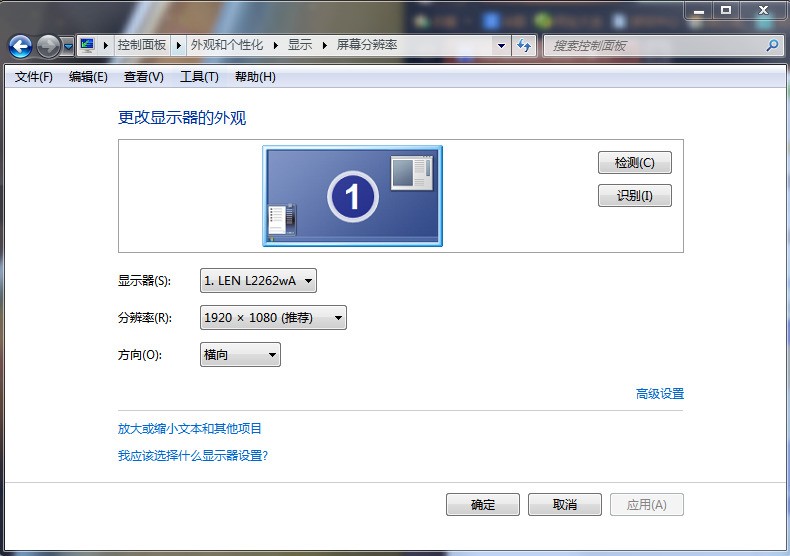Expand arrow after 外观和个性化 breadcrumb
790x556 pixels.
[x=276, y=45]
